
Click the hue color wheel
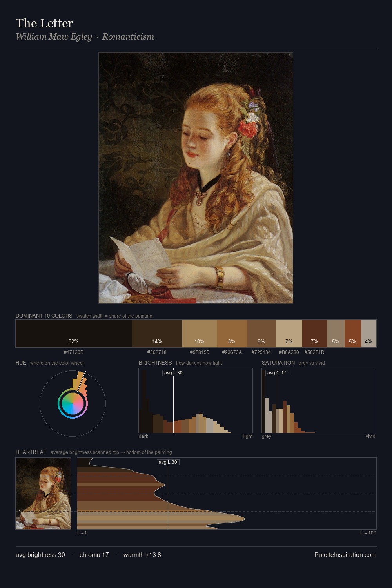tap(73, 403)
